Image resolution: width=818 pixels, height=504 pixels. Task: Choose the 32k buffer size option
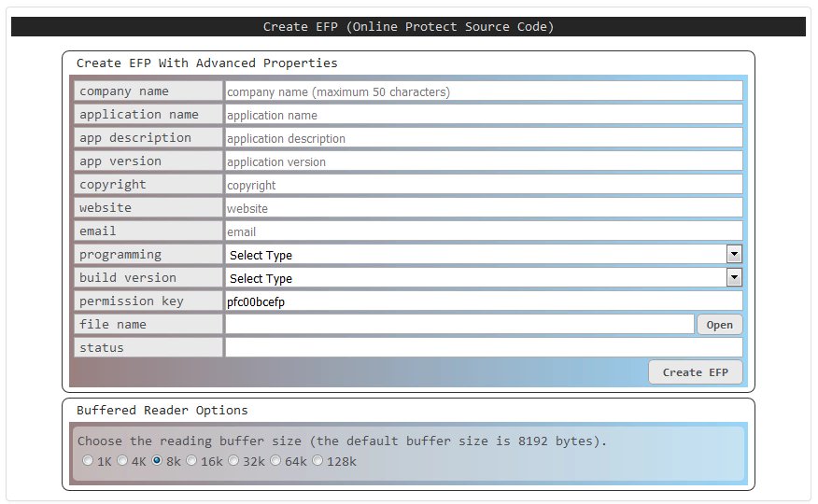[x=233, y=461]
